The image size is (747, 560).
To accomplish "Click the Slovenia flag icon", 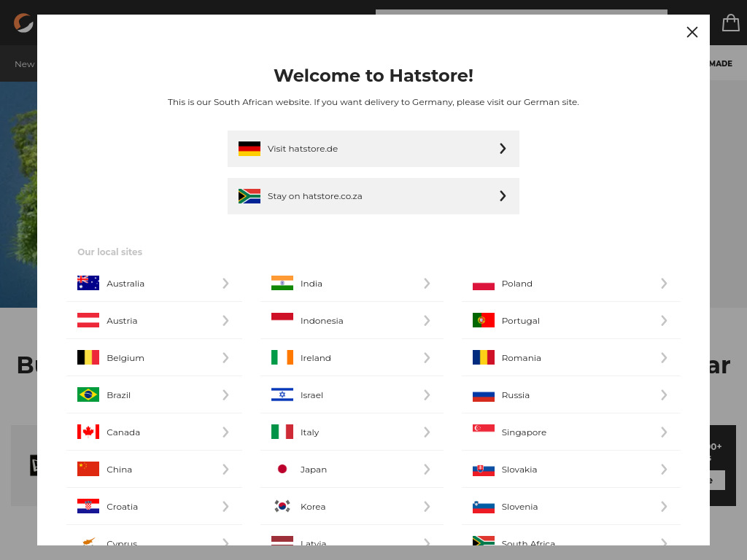I will 484,506.
